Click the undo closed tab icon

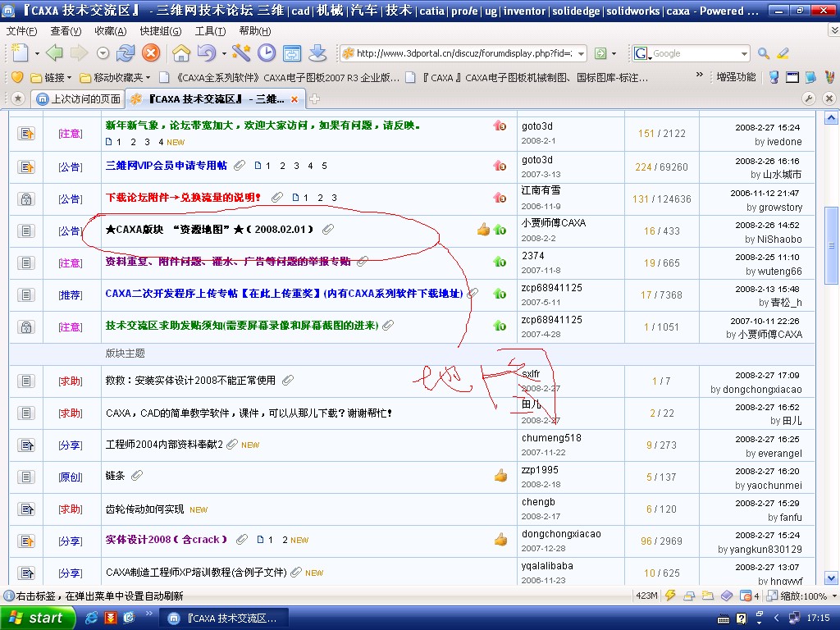tap(206, 53)
